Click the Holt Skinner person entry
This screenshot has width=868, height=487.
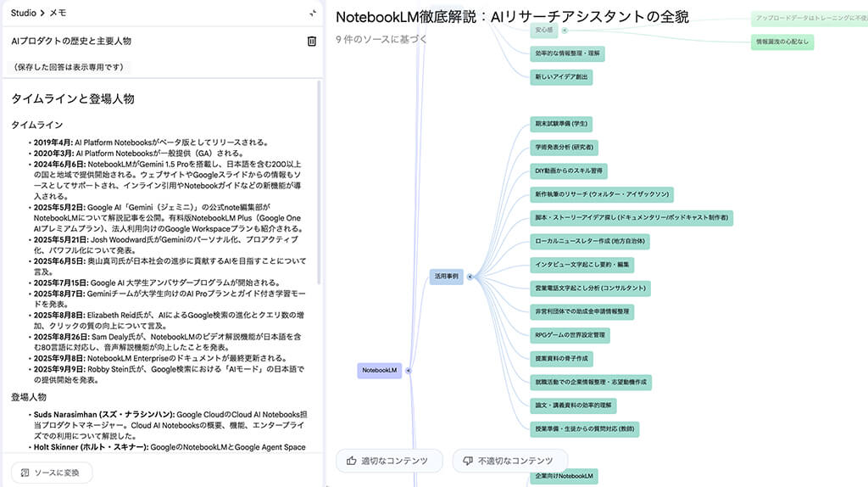point(170,447)
